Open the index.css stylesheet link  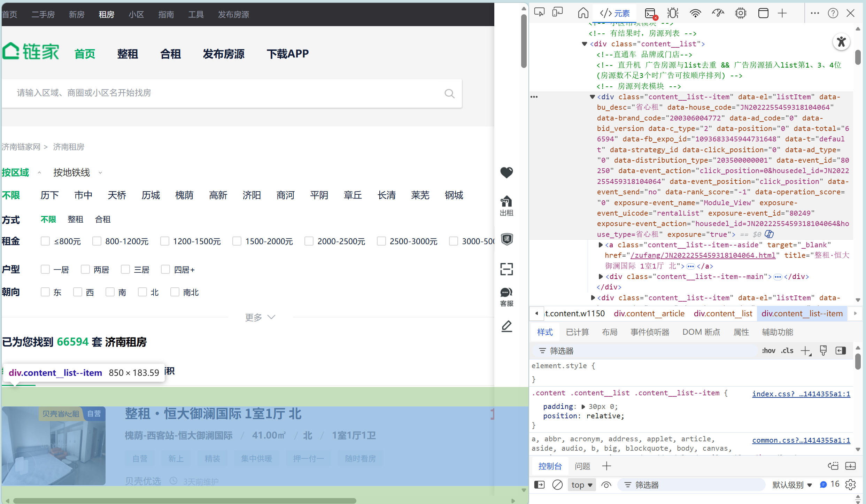coord(801,394)
